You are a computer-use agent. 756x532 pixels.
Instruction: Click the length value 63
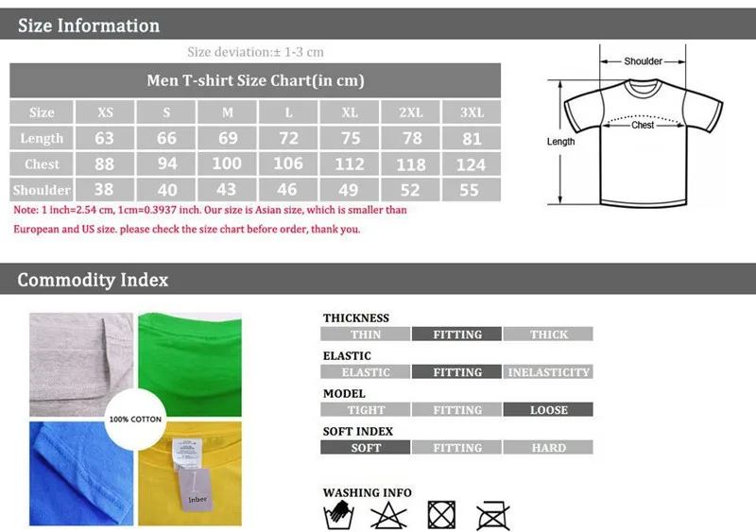pyautogui.click(x=105, y=138)
